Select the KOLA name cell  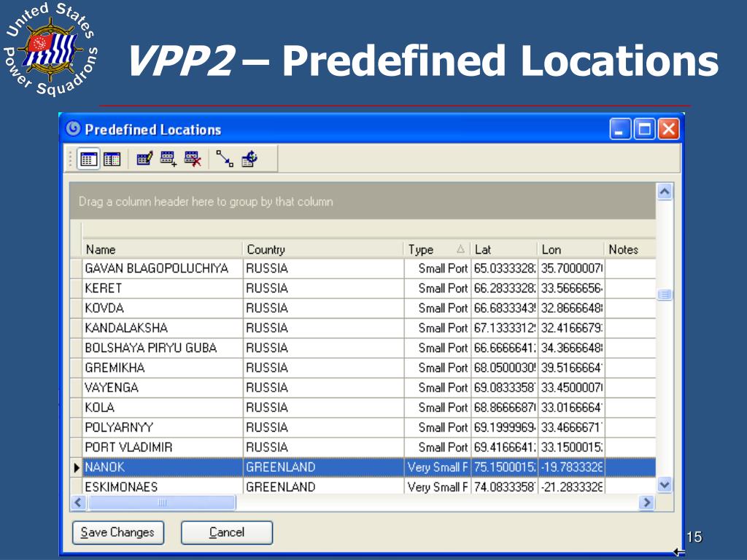pyautogui.click(x=163, y=408)
